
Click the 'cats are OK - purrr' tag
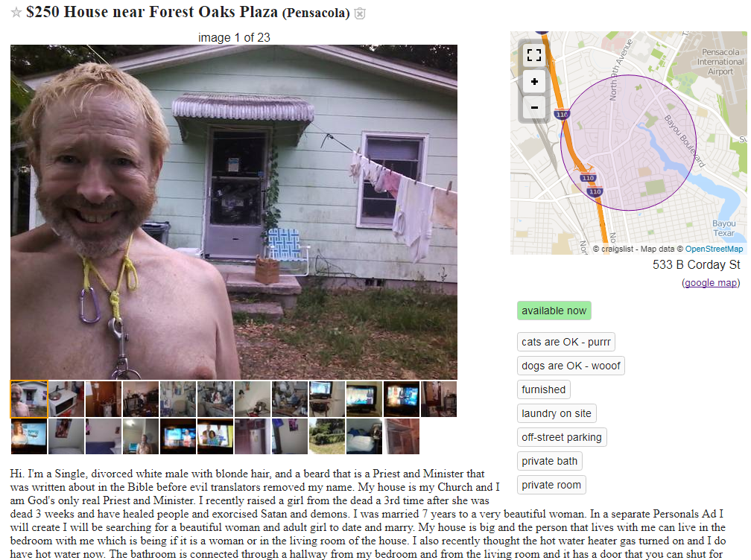(x=566, y=342)
